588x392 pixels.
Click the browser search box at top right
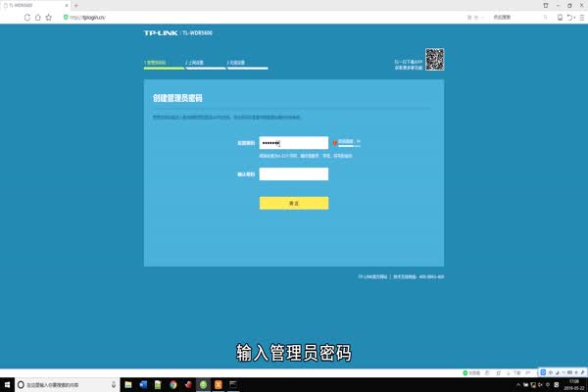tap(519, 18)
